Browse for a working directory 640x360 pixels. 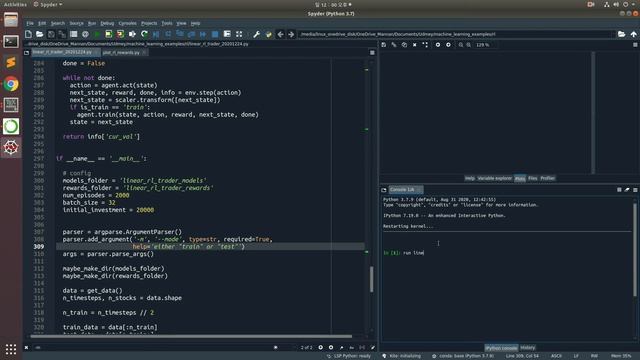(x=621, y=34)
